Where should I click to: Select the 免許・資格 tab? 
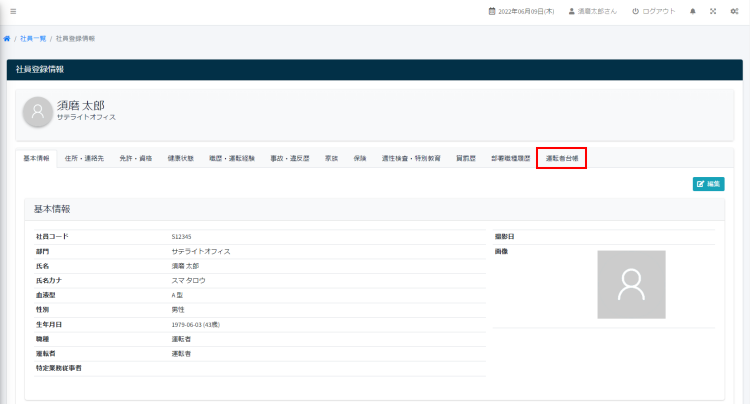[135, 158]
